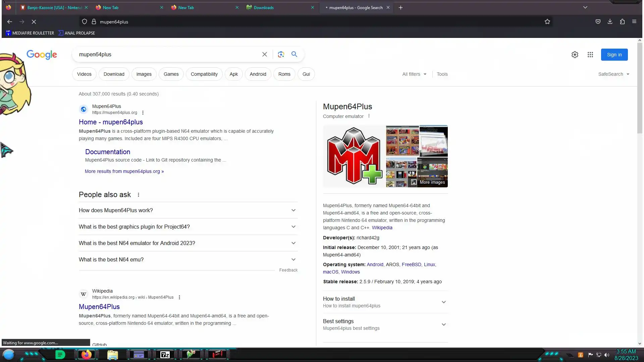Open the SafeSearch dropdown
This screenshot has height=362, width=644.
[x=613, y=74]
